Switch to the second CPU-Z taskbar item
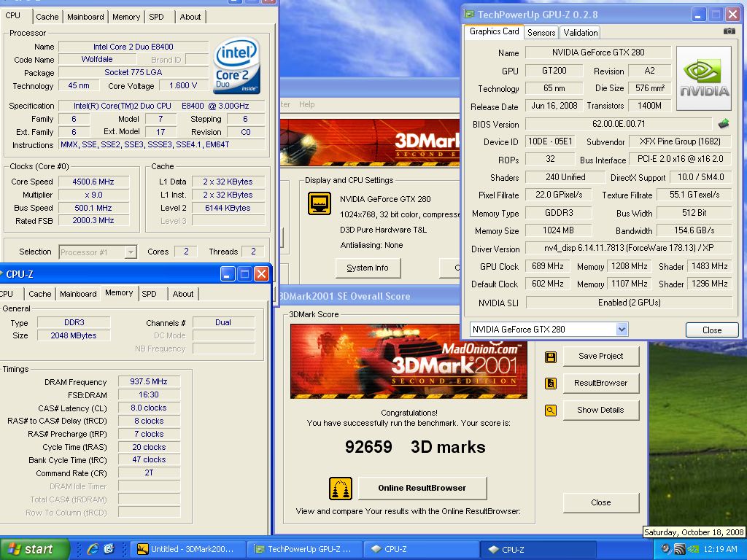Image resolution: width=747 pixels, height=560 pixels. pos(538,549)
